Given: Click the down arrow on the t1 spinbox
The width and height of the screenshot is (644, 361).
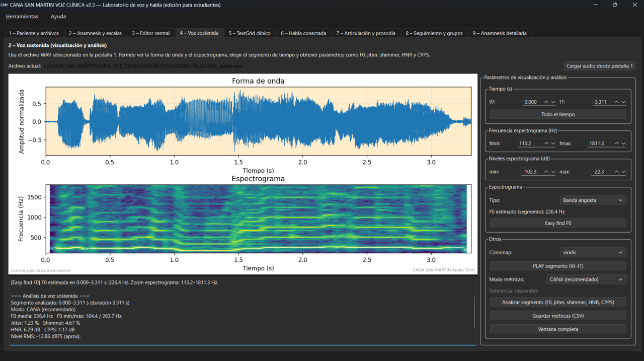Looking at the screenshot, I should pyautogui.click(x=623, y=102).
